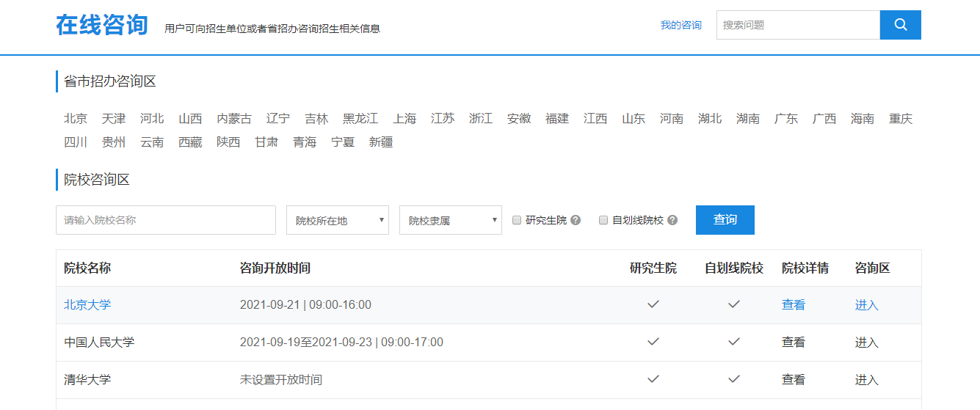Select 青海 province link
This screenshot has height=410, width=980.
click(x=305, y=142)
